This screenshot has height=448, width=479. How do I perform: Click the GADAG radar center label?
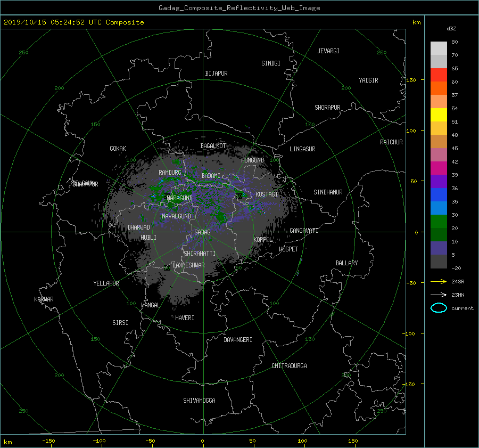coord(202,232)
